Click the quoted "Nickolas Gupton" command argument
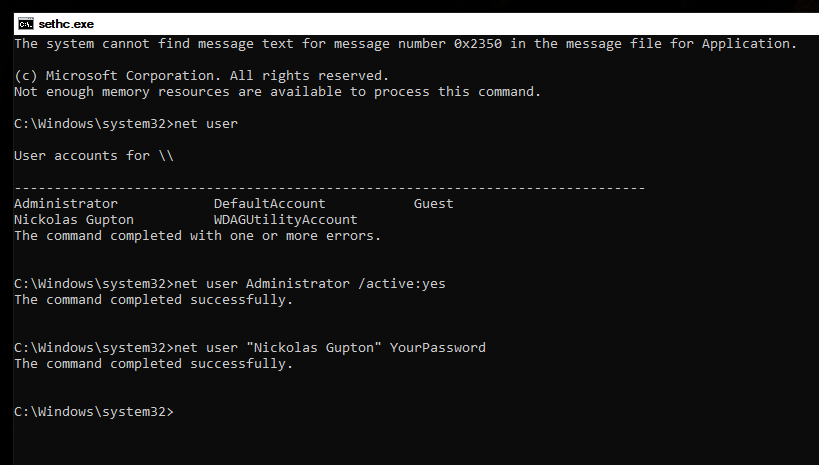Screen dimensions: 819x465 [313, 348]
